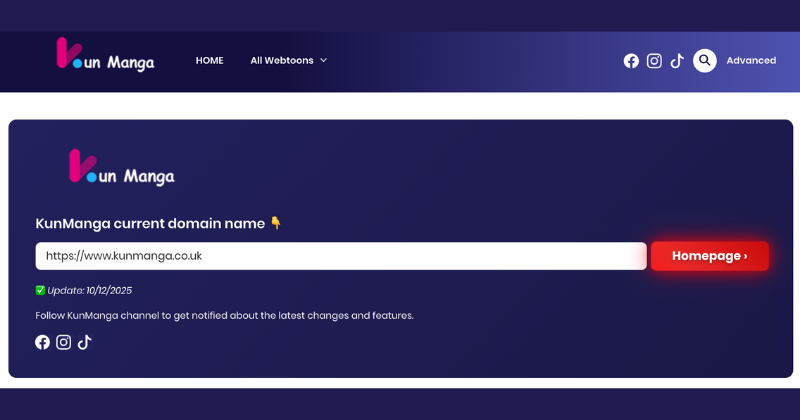This screenshot has height=420, width=800.
Task: Click the pointing-down hand emoji
Action: coord(276,223)
